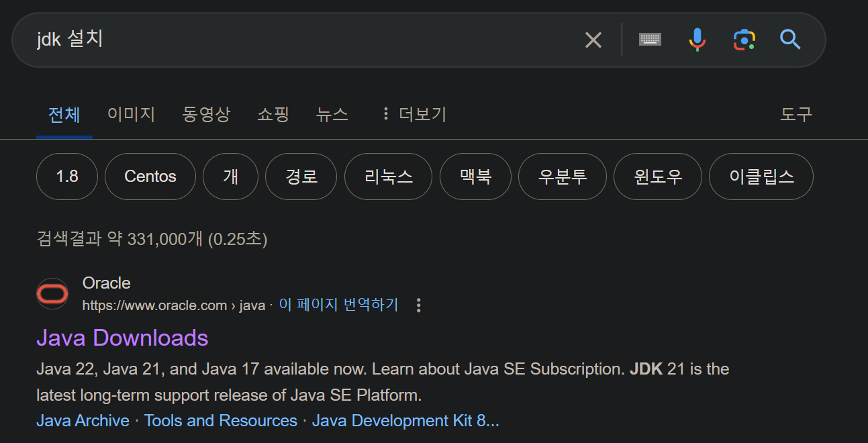Start voice search with the microphone icon
Viewport: 868px width, 443px height.
697,40
